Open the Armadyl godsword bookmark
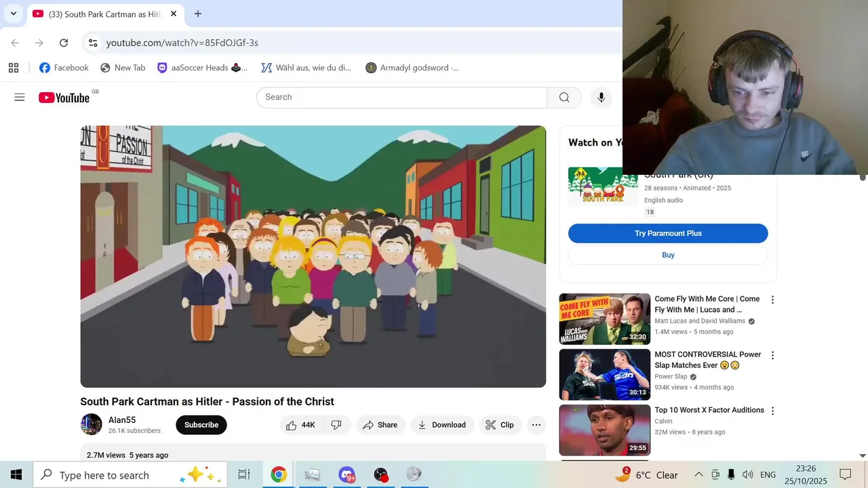 [x=412, y=68]
